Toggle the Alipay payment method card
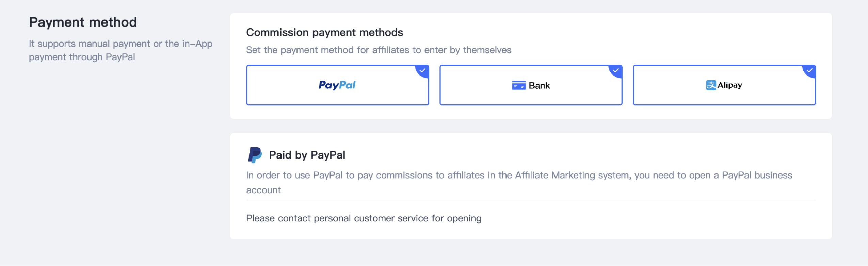The width and height of the screenshot is (868, 266). [724, 85]
